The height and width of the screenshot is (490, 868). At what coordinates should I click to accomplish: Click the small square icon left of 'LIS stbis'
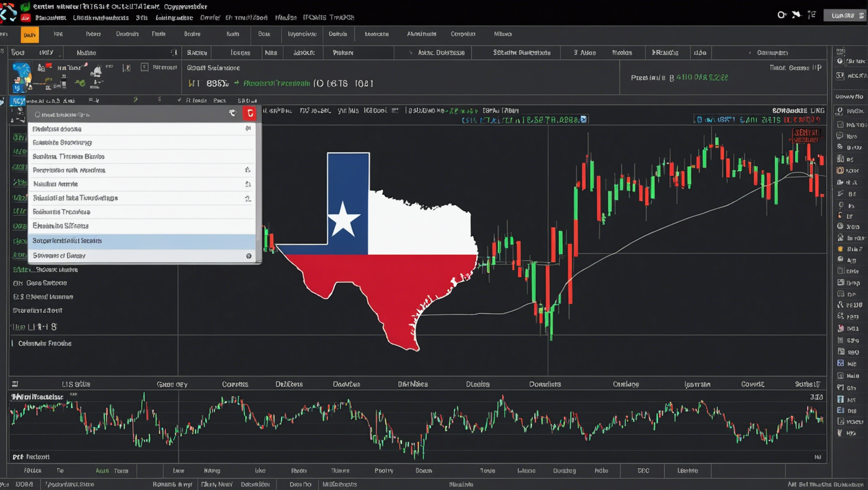tap(15, 384)
